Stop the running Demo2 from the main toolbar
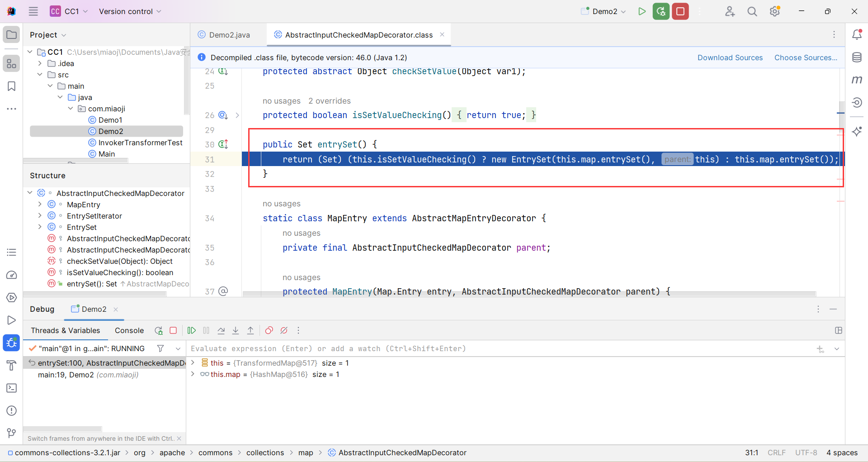 (680, 11)
